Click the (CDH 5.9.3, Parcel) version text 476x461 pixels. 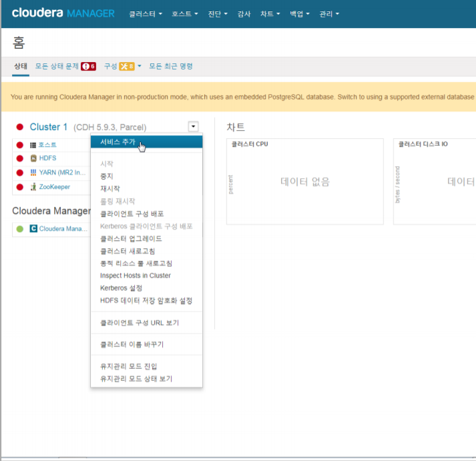tap(110, 127)
